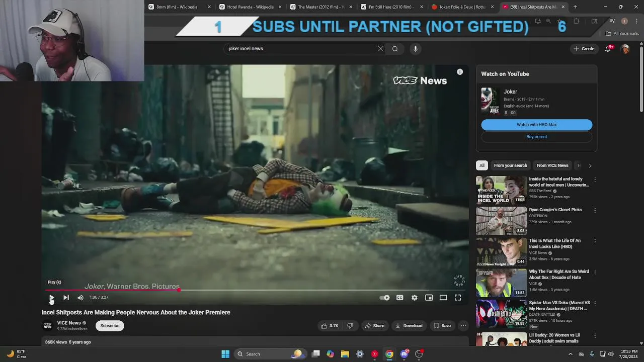Show more filter chips with arrow
Viewport: 644px width, 362px height.
click(x=590, y=165)
